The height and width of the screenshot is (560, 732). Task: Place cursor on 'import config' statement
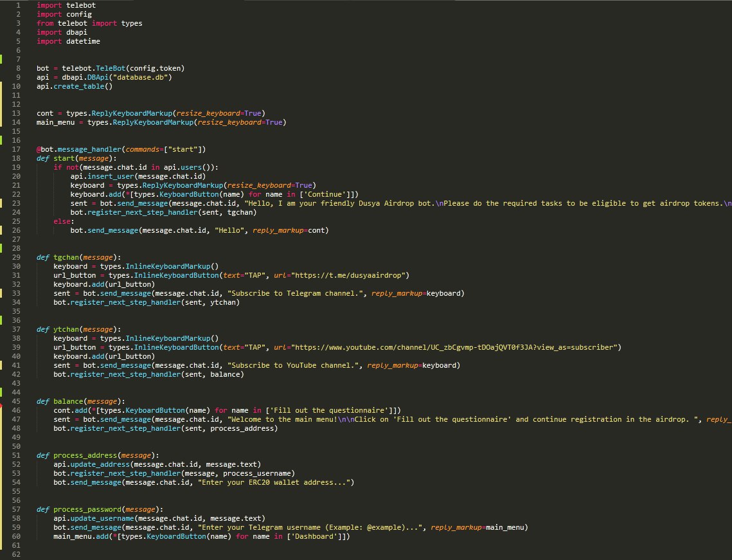[x=64, y=14]
